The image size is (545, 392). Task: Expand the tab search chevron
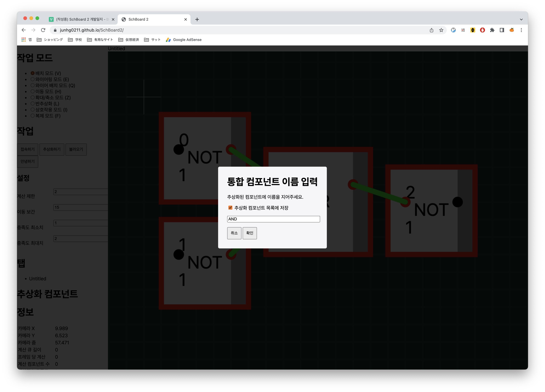(x=521, y=19)
